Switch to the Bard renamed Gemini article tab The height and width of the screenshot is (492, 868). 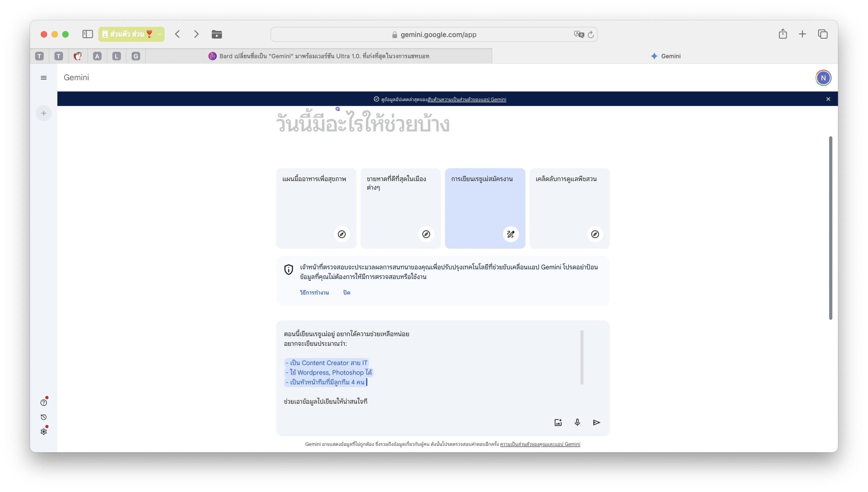319,56
